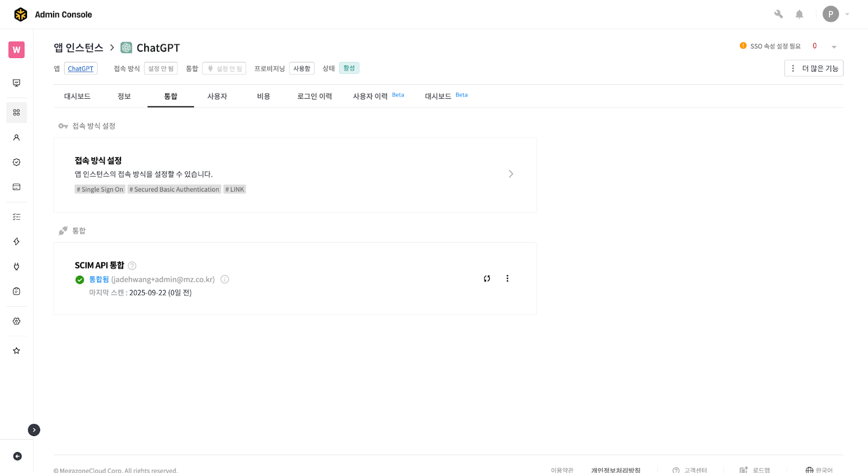Open 접속 방식 설정 card chevron
868x473 pixels.
[510, 174]
